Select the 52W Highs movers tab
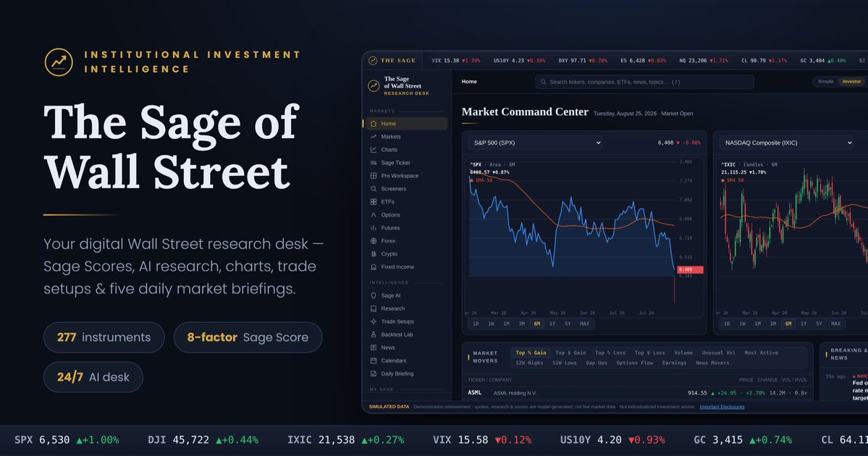868x456 pixels. [529, 363]
